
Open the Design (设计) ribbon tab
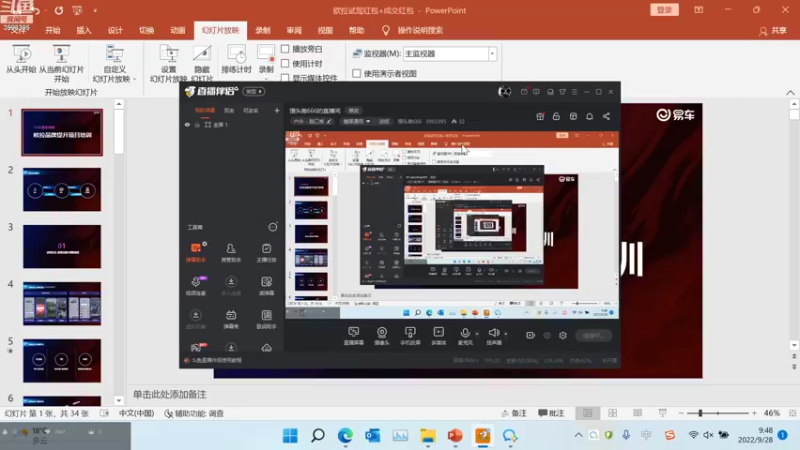coord(115,30)
